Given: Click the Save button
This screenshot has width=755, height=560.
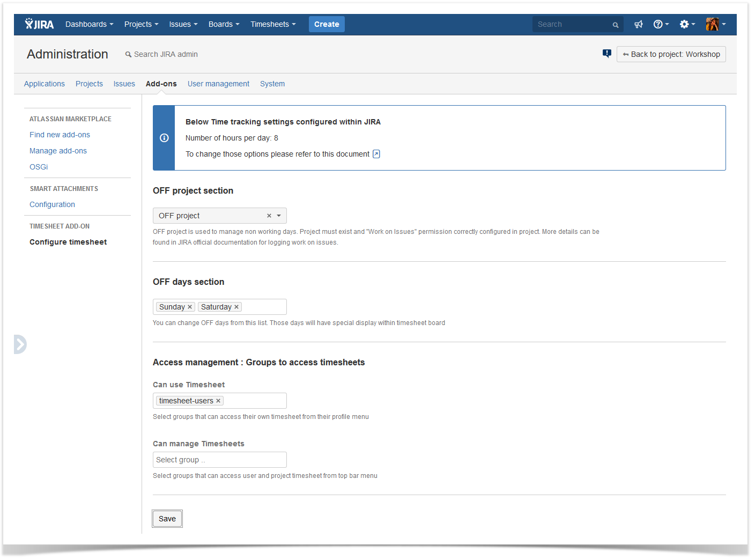Looking at the screenshot, I should click(167, 519).
